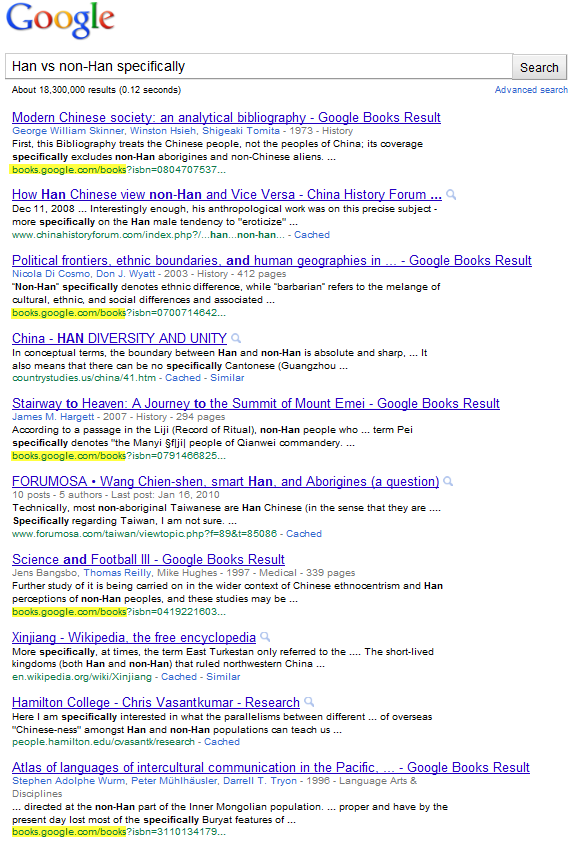Click preview magnifier next to FORUMOSA result

[448, 481]
